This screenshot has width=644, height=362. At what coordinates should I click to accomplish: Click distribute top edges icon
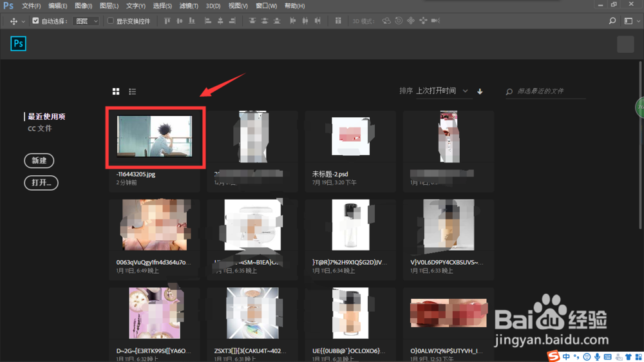(x=252, y=21)
